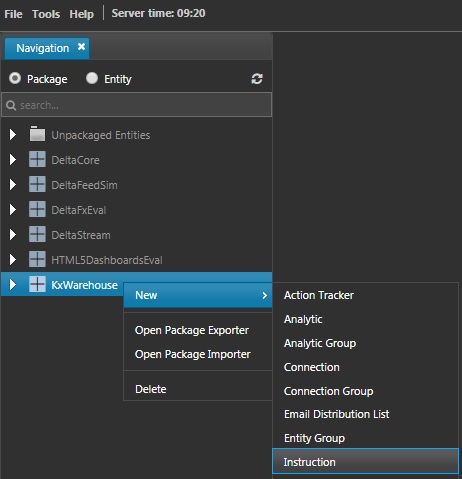
Task: Click the DeltaFeedSim package icon
Action: point(37,184)
